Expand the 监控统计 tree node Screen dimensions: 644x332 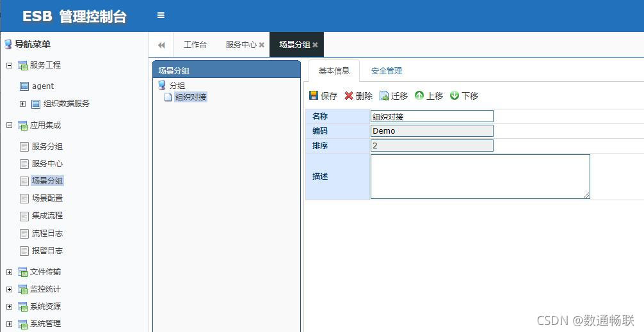click(10, 289)
